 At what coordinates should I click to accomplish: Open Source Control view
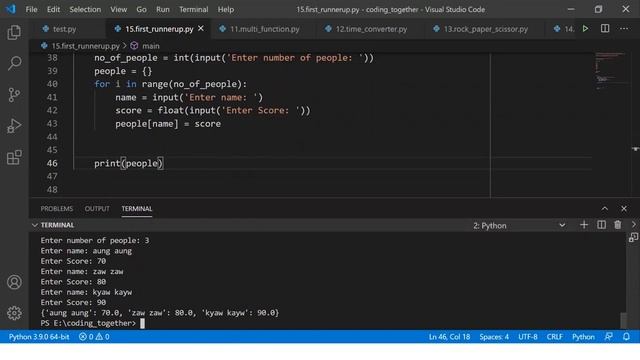pyautogui.click(x=14, y=95)
